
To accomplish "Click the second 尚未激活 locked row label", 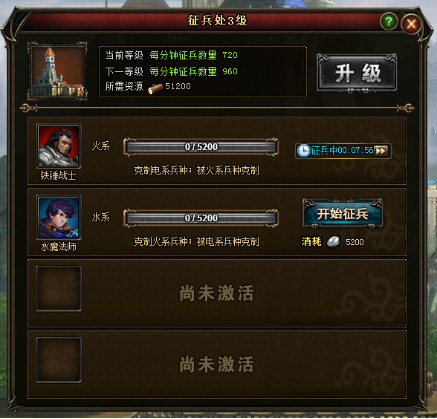I will tap(217, 364).
